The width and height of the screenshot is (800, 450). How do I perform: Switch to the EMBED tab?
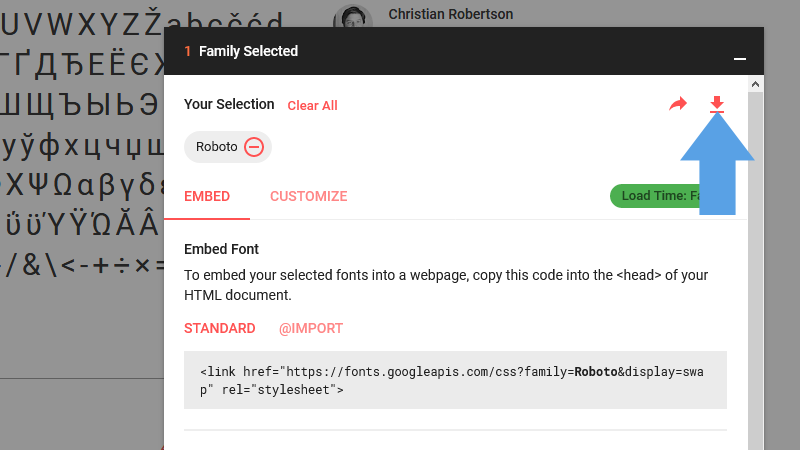(x=207, y=196)
